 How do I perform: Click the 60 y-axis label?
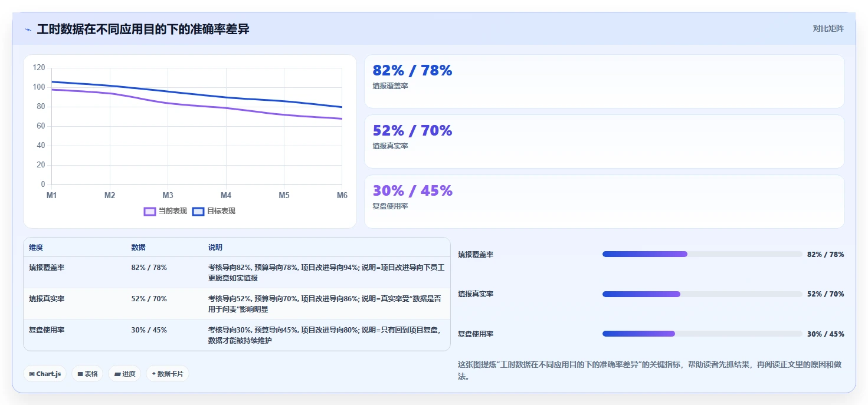coord(41,126)
